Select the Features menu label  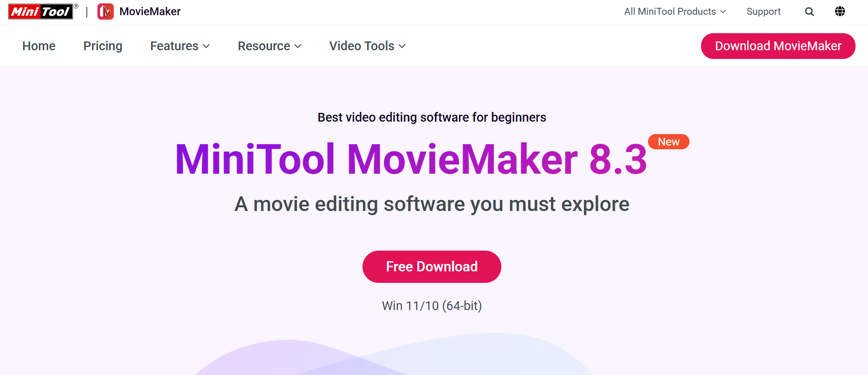174,46
